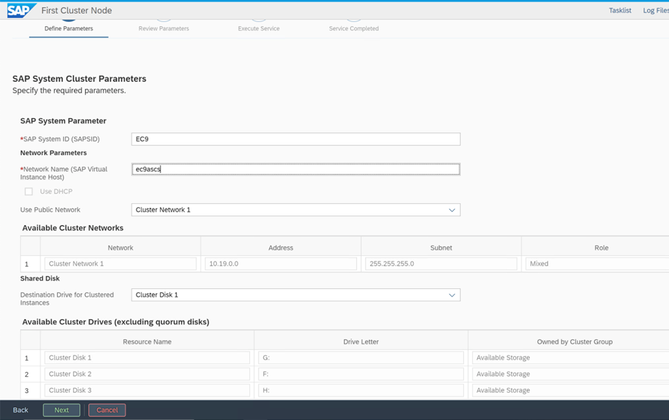Click the Back button
Screen dimensions: 669x420
pos(20,410)
